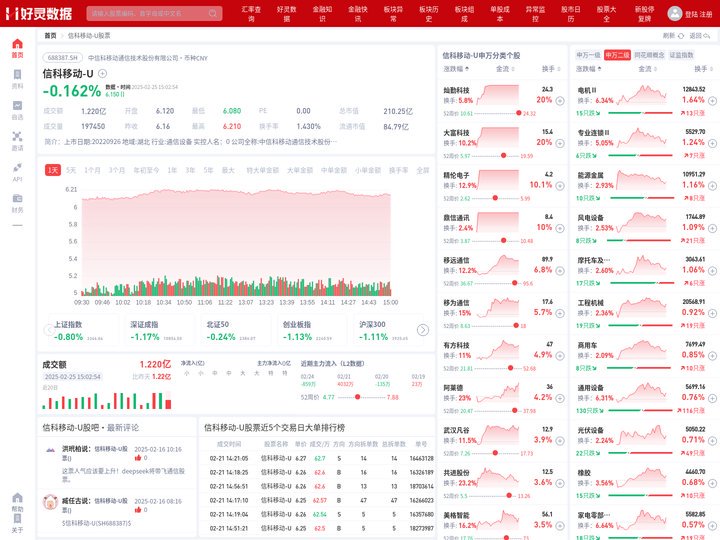Click the stock search input field

[154, 13]
